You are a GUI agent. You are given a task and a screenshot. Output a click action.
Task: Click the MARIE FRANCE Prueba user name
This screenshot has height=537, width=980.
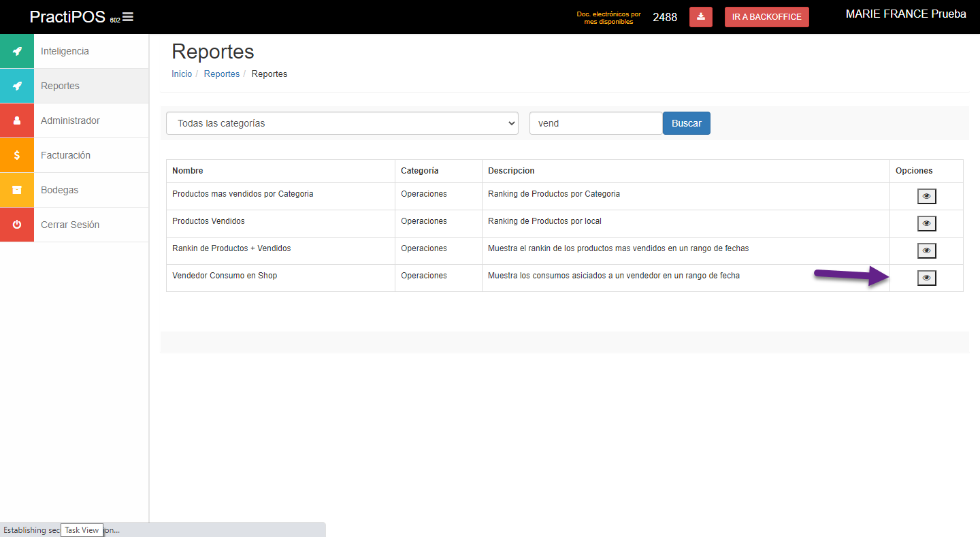tap(905, 14)
